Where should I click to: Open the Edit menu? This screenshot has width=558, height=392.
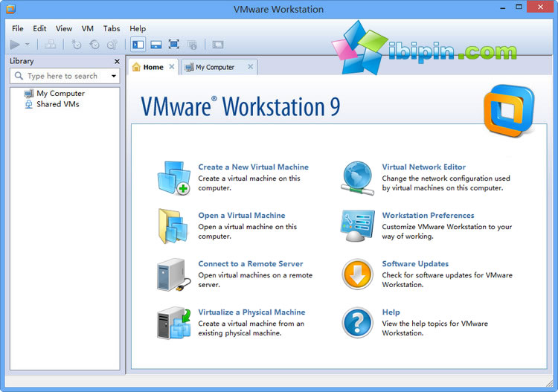point(39,28)
